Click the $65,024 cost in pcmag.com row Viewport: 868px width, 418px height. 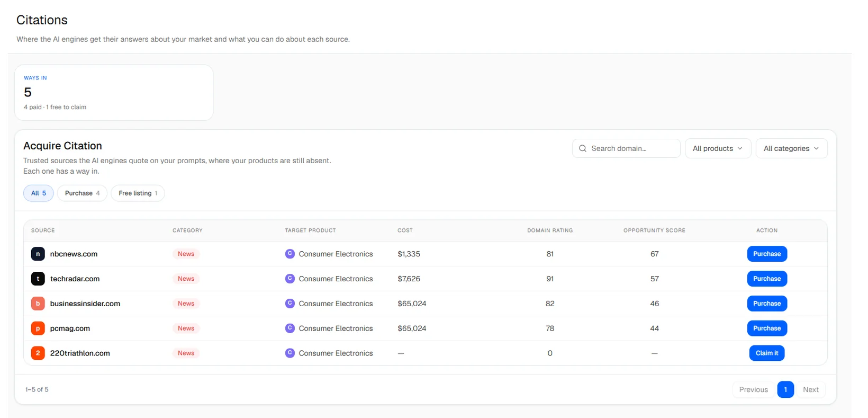tap(412, 328)
